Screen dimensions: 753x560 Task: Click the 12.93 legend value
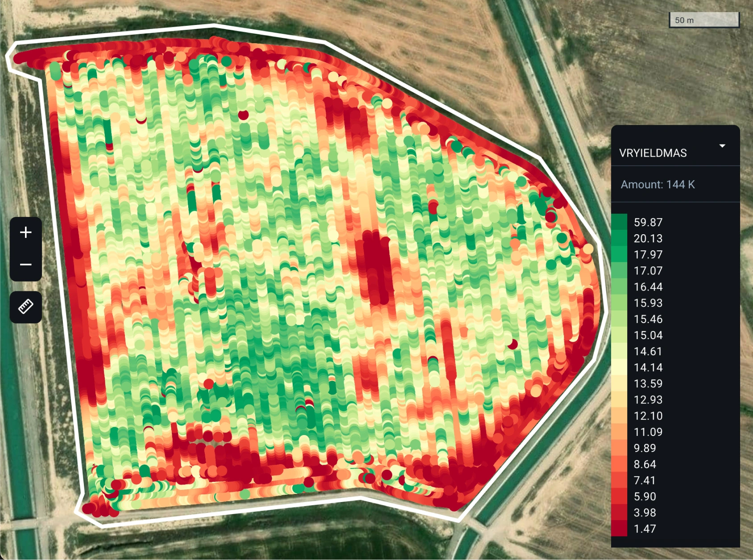648,400
